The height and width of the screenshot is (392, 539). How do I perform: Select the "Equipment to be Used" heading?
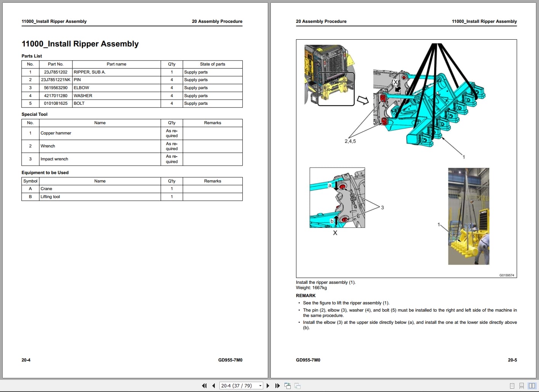click(x=45, y=173)
